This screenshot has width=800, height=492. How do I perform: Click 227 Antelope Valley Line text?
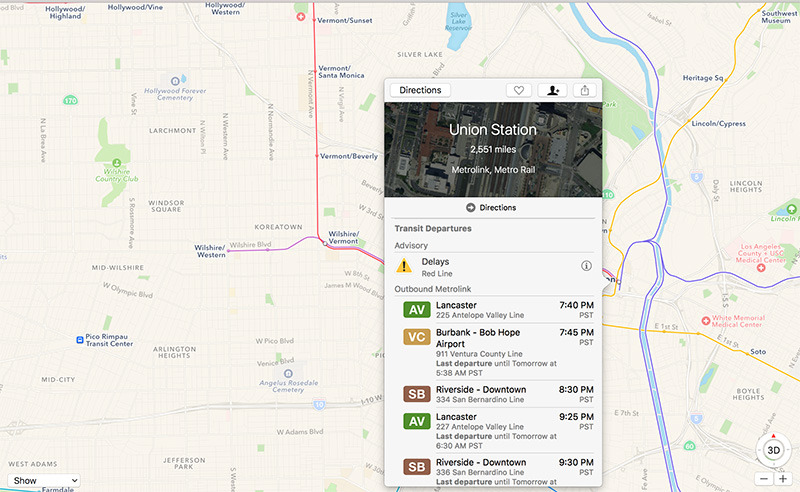(x=480, y=427)
